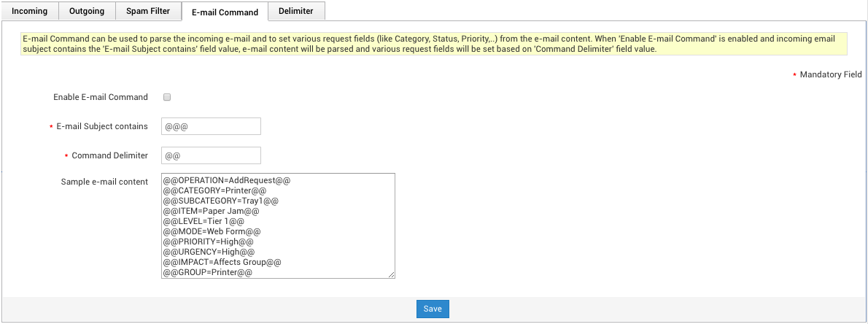Screen dimensions: 868x324
Task: Click the E-mail Subject contains field
Action: [211, 126]
